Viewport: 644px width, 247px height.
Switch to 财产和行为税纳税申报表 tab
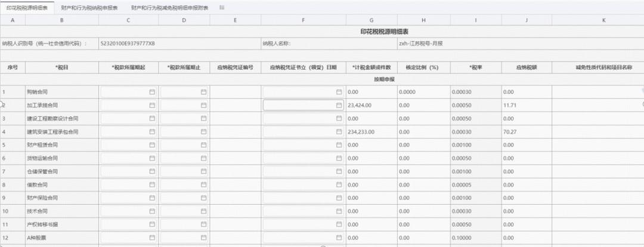(89, 7)
